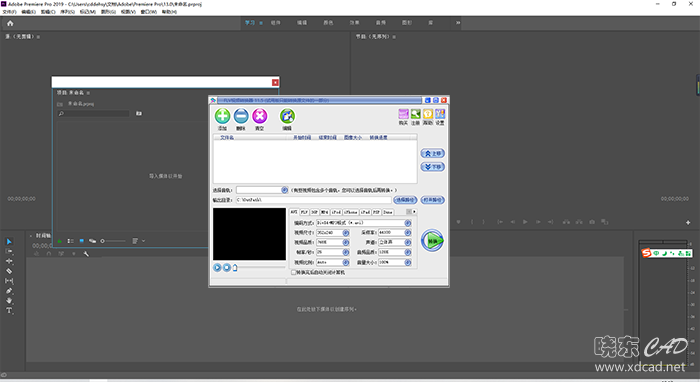Open the Help icon in the converter toolbar
700x382 pixels.
428,114
